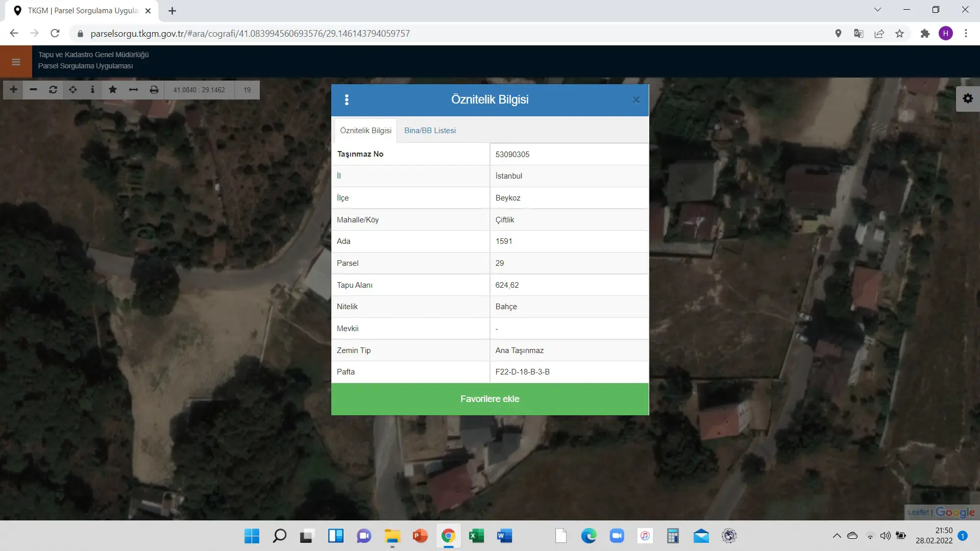Activate the locate-me crosshair tool
Screen dimensions: 980x551
coord(73,90)
